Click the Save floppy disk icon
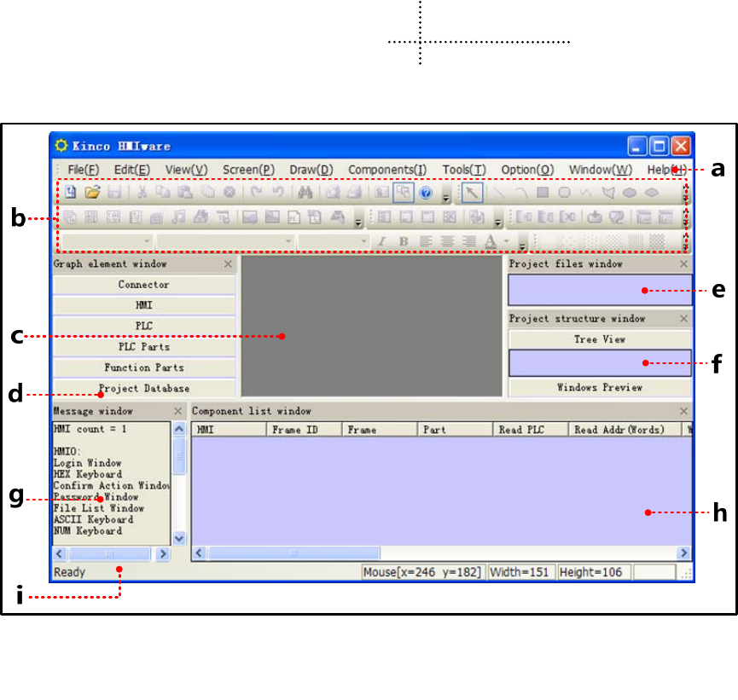 (115, 193)
